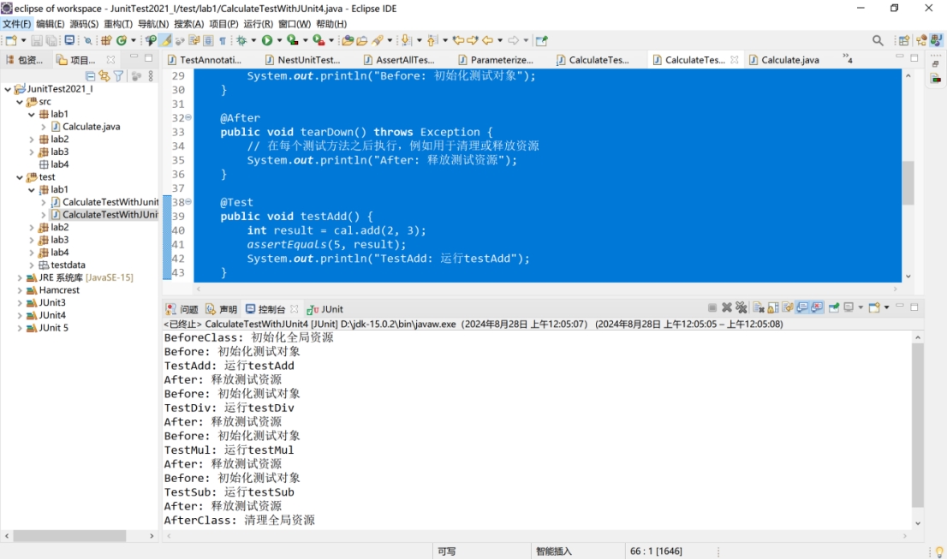Click the Save toolbar icon
947x560 pixels.
pos(36,40)
